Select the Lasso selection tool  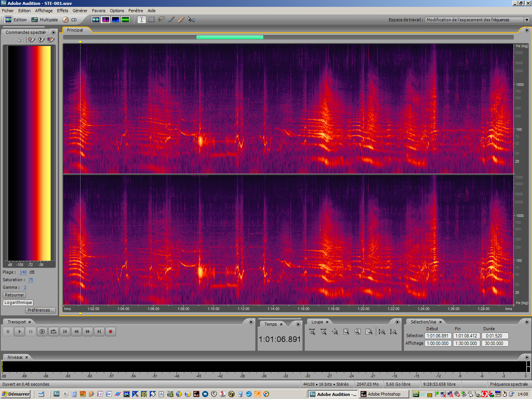tap(161, 19)
